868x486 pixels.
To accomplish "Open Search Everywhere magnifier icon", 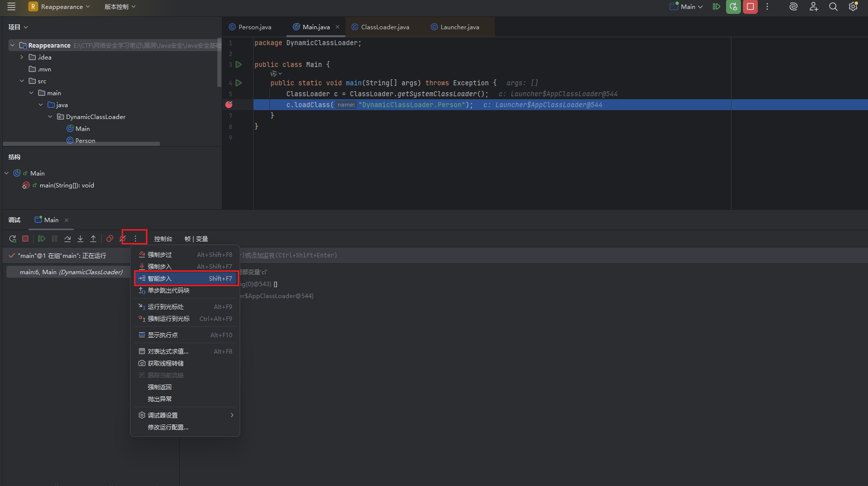I will 833,7.
